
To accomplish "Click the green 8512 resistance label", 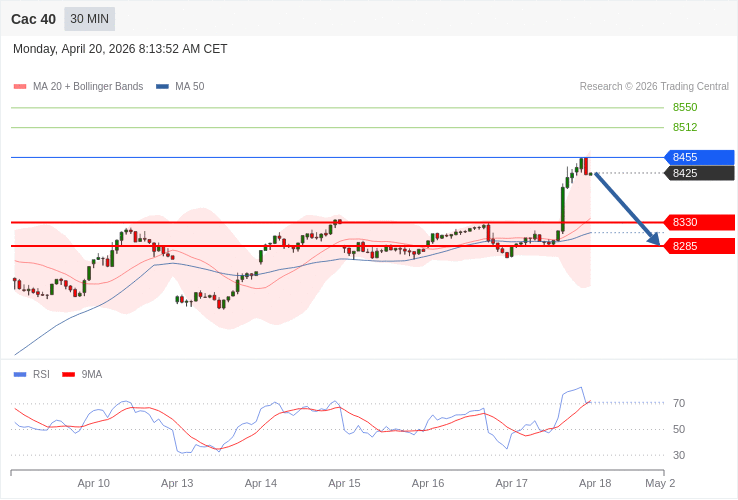I will point(685,127).
